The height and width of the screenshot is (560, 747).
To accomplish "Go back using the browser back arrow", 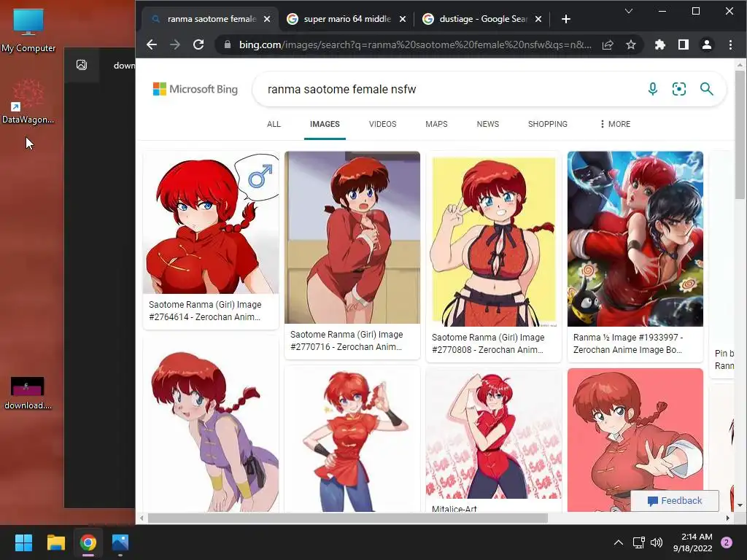I will coord(152,44).
